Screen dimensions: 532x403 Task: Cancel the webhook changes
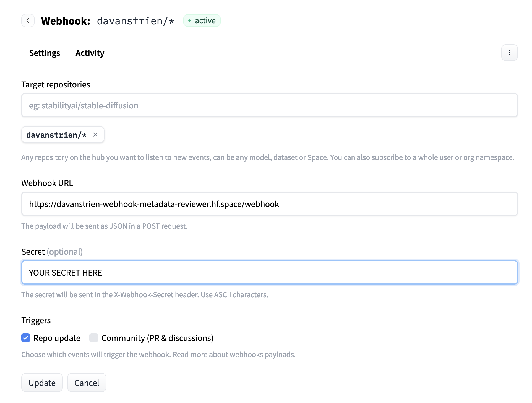pyautogui.click(x=87, y=383)
